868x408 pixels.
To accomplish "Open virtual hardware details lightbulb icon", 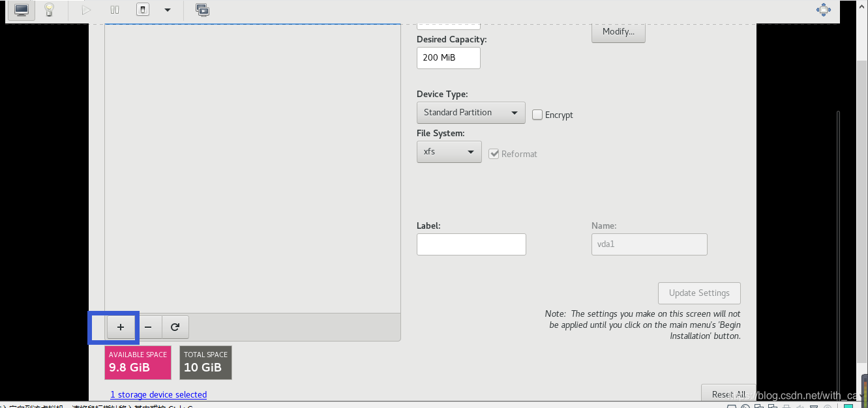I will [49, 10].
